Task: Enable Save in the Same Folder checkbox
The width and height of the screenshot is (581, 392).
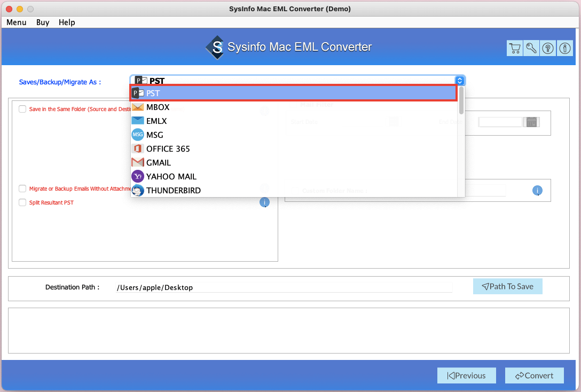Action: click(x=22, y=109)
